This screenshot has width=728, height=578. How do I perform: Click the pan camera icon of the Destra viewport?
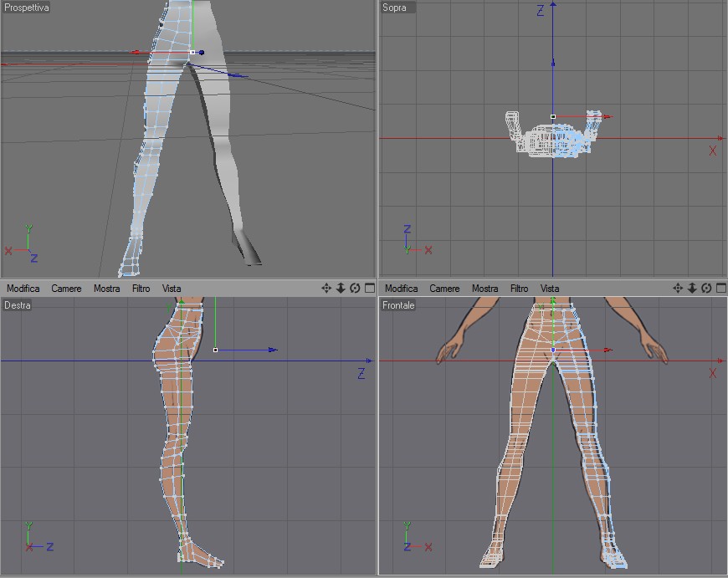click(x=326, y=288)
